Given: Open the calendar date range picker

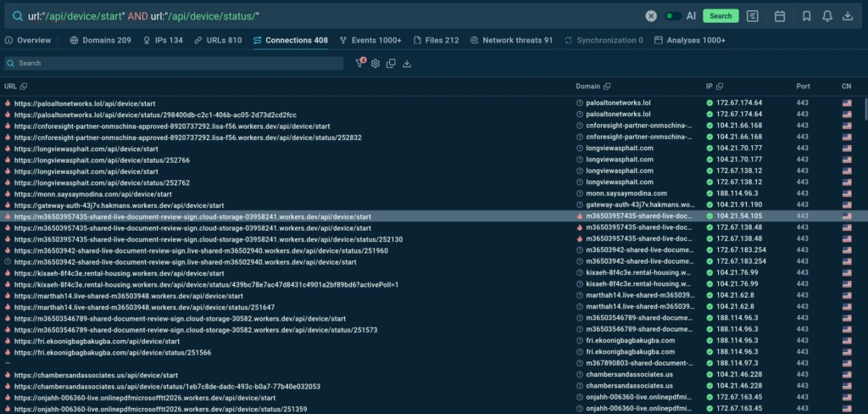Looking at the screenshot, I should [x=780, y=16].
